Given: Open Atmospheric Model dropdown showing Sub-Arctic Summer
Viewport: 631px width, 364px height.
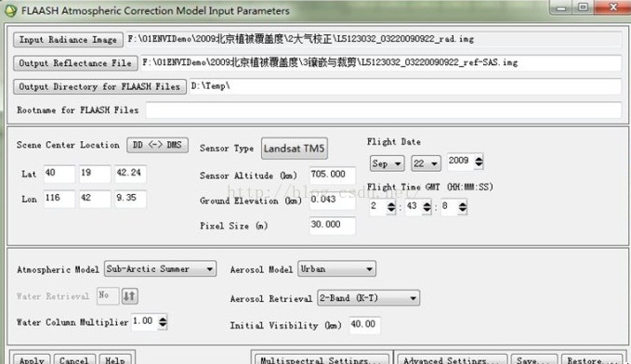Looking at the screenshot, I should pos(160,268).
